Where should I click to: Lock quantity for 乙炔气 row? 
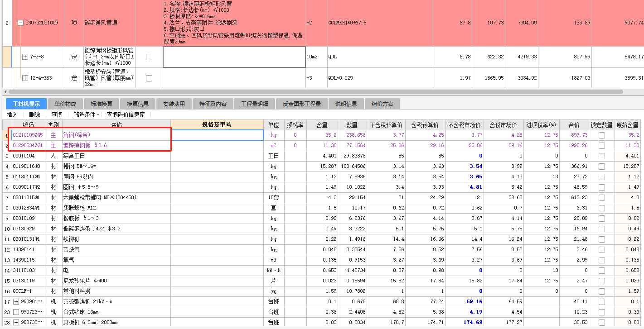[601, 249]
